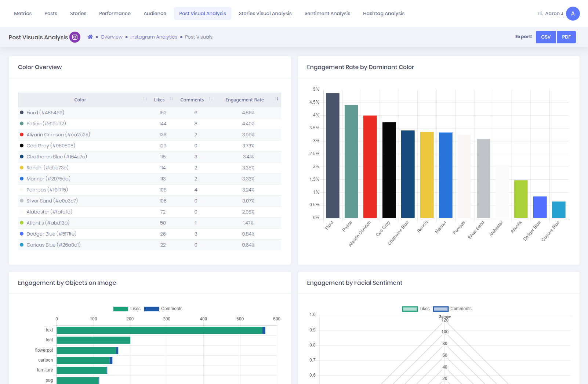This screenshot has height=384, width=588.
Task: Click the Fiord bar in the engagement chart
Action: pos(333,155)
